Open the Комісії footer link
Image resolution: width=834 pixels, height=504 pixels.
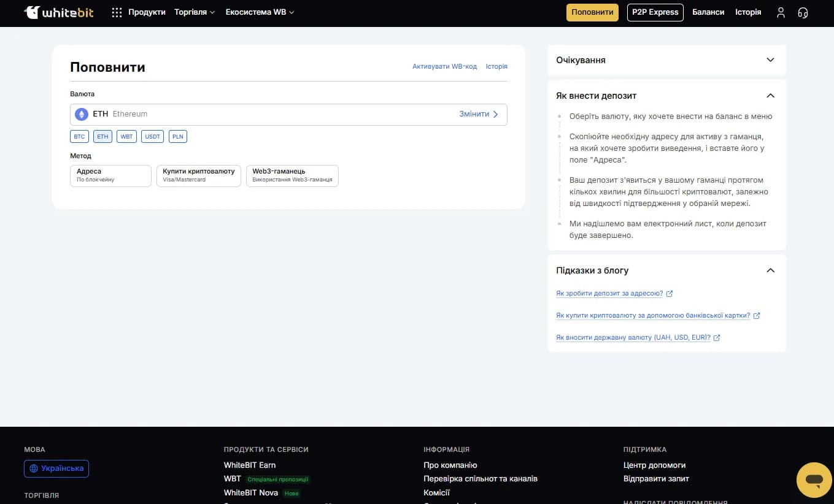tap(437, 492)
